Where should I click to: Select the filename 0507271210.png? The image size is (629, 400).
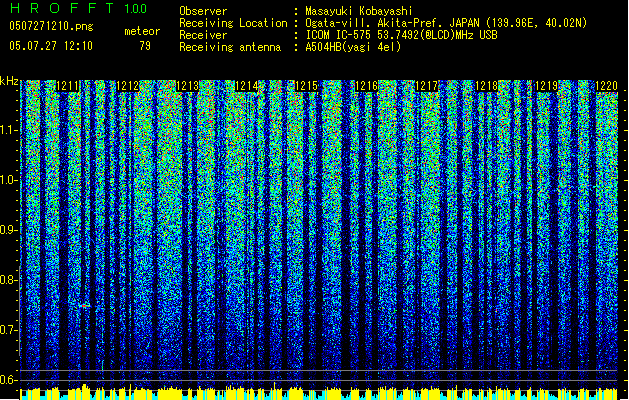(51, 26)
